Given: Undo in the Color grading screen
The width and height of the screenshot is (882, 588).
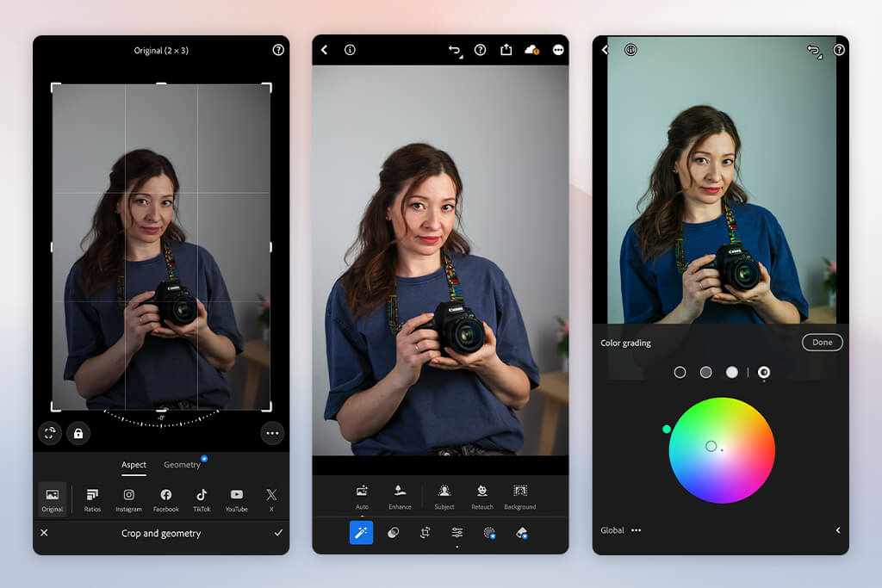Looking at the screenshot, I should (x=814, y=51).
